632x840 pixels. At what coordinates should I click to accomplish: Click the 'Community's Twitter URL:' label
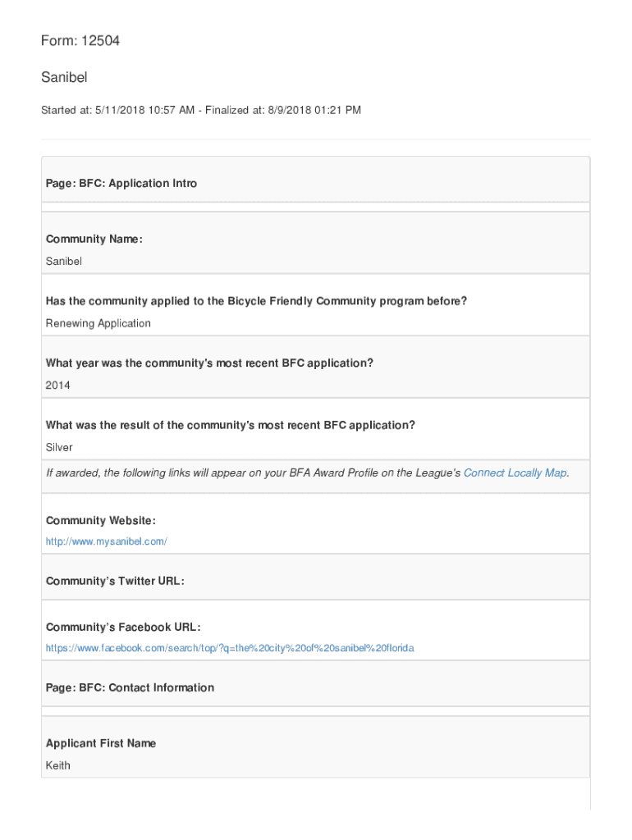coord(115,581)
